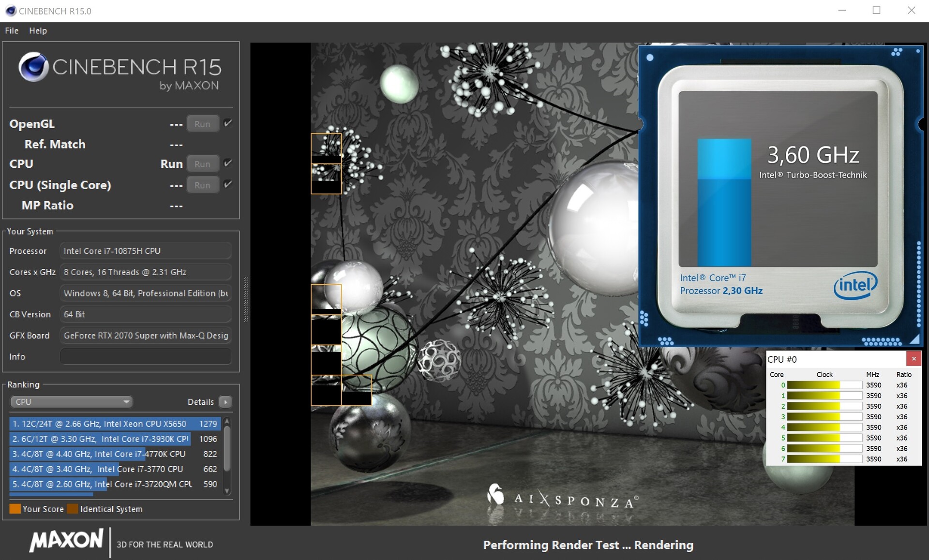The width and height of the screenshot is (929, 560).
Task: Open the CPU ranking type dropdown
Action: (71, 402)
